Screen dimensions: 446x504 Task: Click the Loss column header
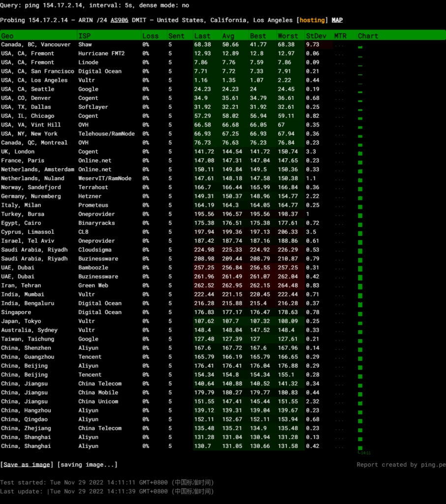pos(150,36)
